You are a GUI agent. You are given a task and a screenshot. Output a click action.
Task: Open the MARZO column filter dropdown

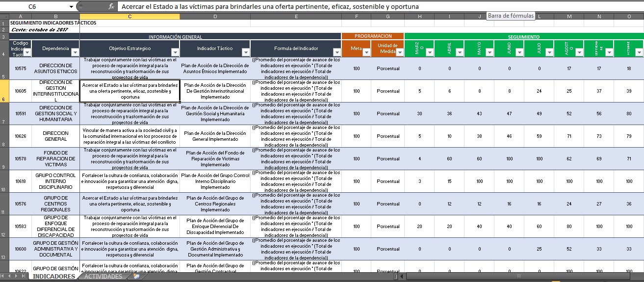coord(430,52)
